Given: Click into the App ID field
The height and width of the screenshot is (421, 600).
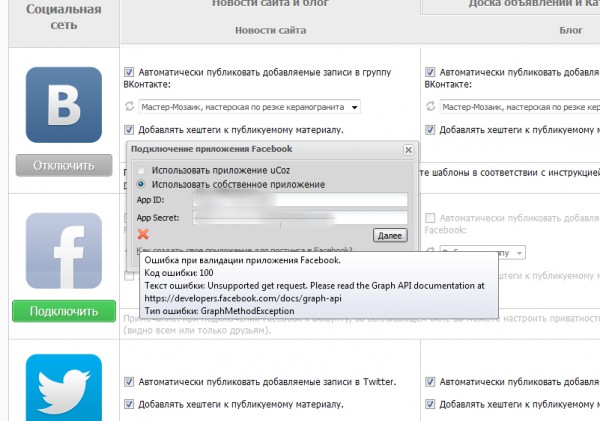Looking at the screenshot, I should [300, 200].
